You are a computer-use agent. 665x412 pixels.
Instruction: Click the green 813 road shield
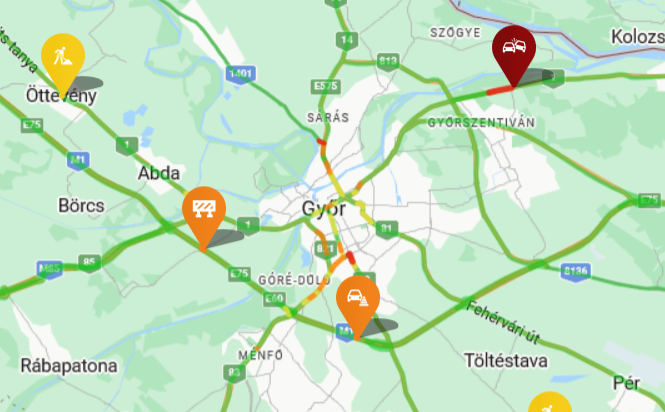coord(388,62)
